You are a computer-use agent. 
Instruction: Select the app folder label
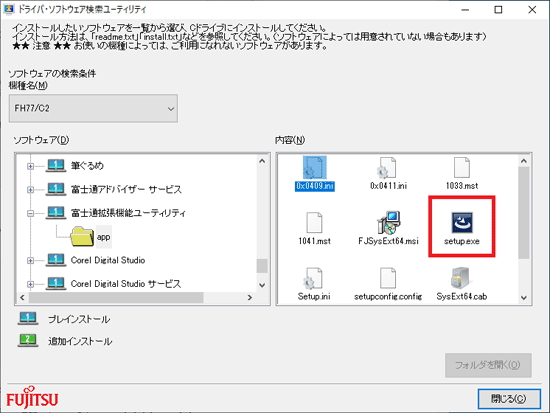pyautogui.click(x=104, y=237)
